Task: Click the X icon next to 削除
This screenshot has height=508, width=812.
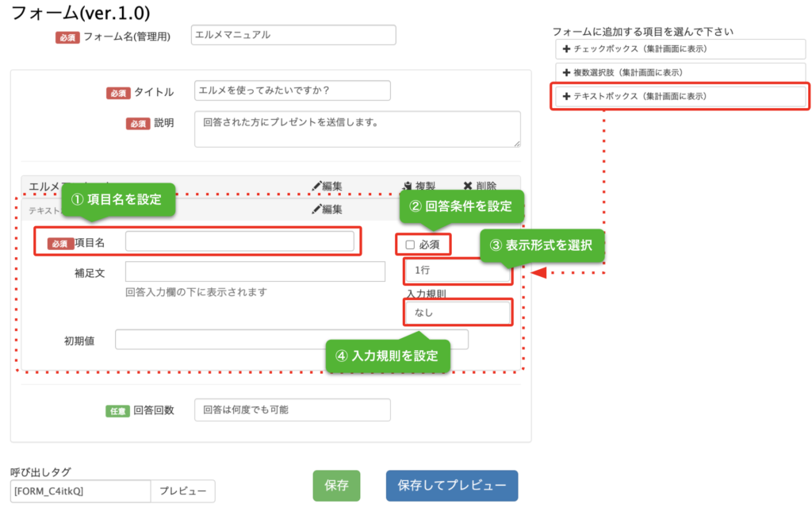Action: pos(468,186)
